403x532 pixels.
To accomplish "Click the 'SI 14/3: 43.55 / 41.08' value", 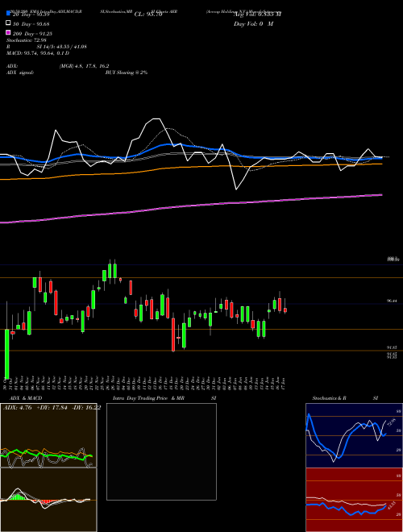I will click(x=62, y=47).
